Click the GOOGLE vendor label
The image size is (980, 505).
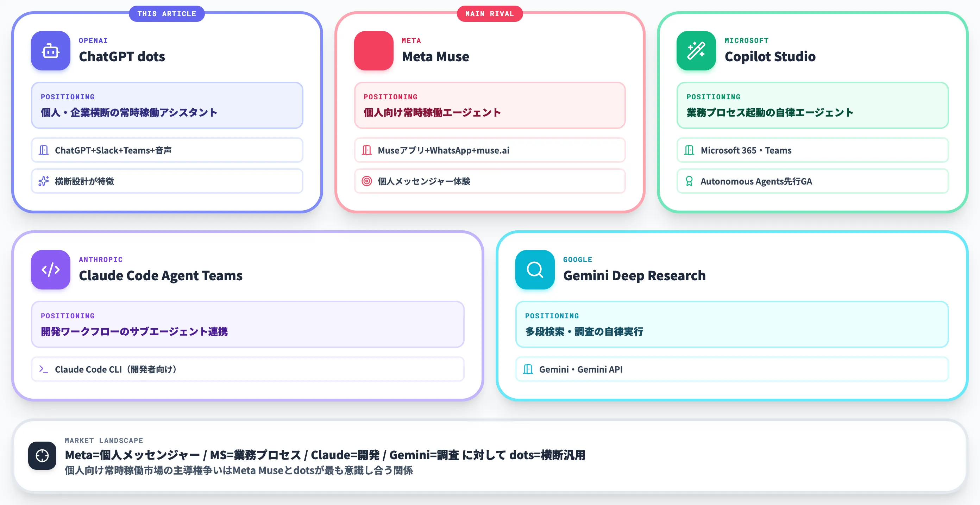[578, 259]
